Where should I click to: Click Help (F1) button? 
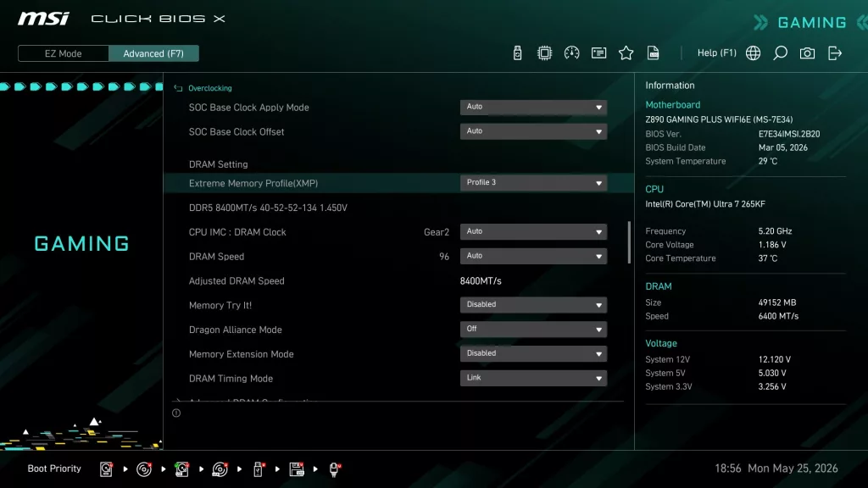717,53
